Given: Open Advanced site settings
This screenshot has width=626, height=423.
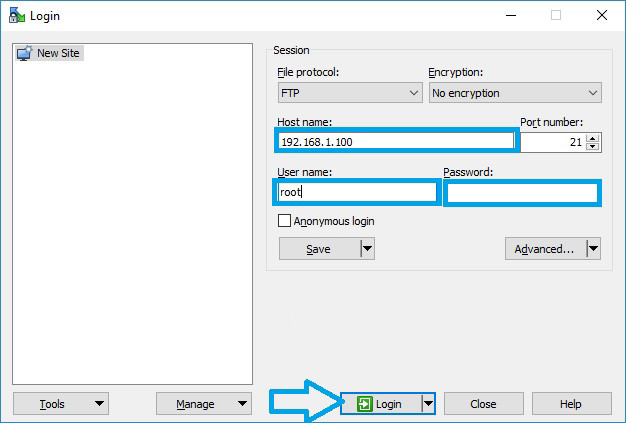Looking at the screenshot, I should click(x=544, y=249).
